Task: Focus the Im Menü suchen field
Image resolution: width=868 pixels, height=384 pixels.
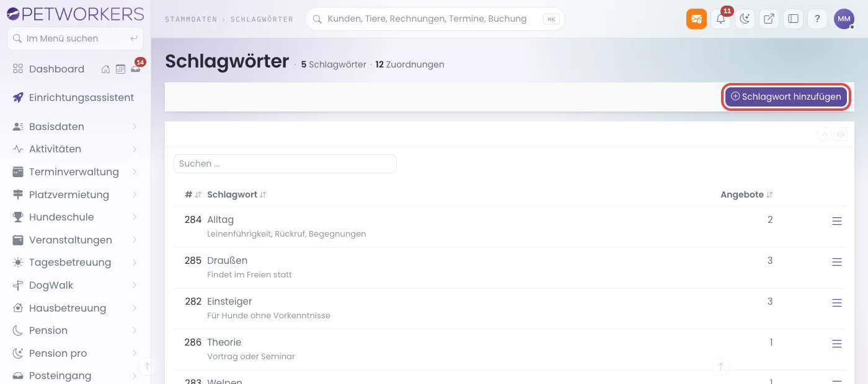Action: (x=75, y=38)
